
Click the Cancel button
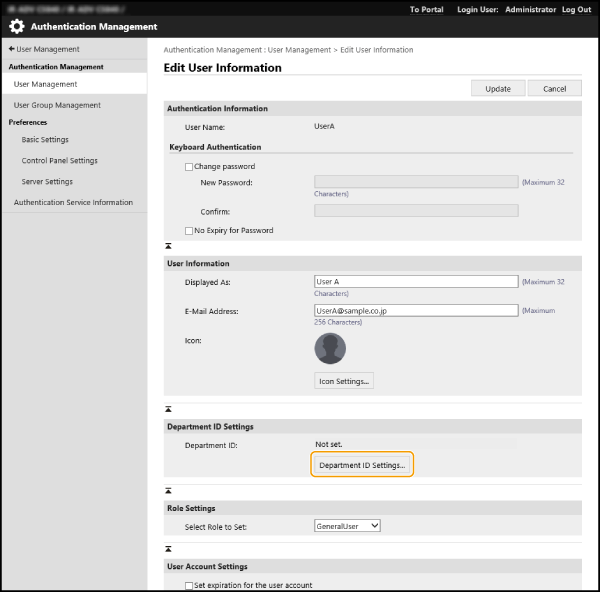point(554,88)
